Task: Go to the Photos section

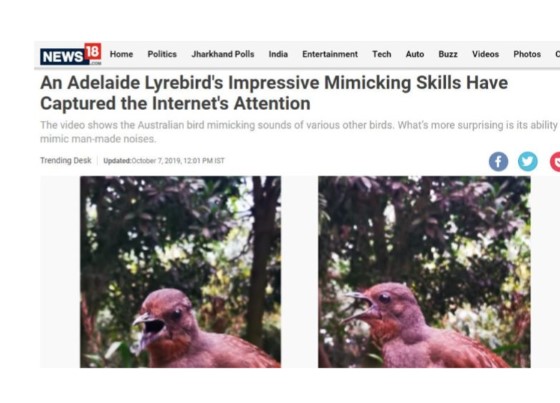Action: (x=527, y=54)
